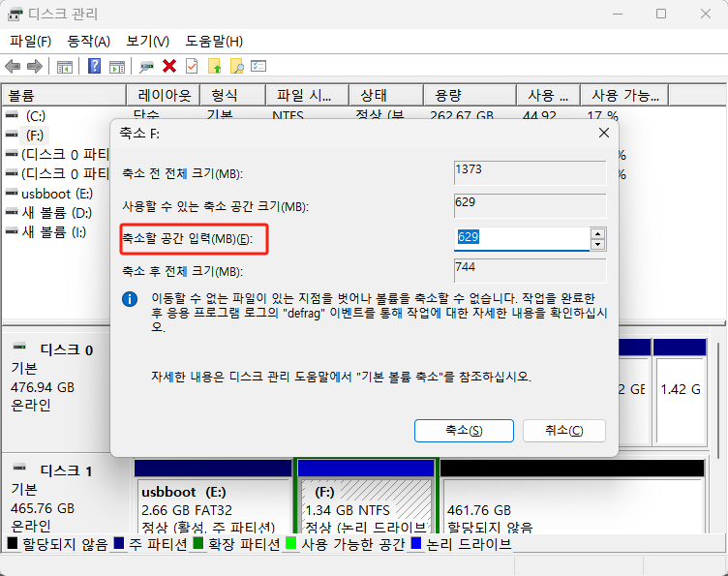This screenshot has width=728, height=576.
Task: Click the shrink amount input field showing 629
Action: pyautogui.click(x=522, y=238)
